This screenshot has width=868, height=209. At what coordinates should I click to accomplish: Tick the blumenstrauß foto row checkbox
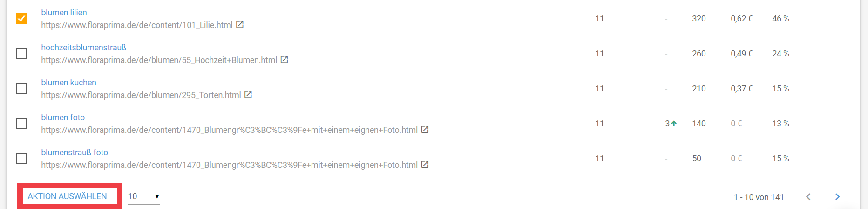(x=21, y=158)
